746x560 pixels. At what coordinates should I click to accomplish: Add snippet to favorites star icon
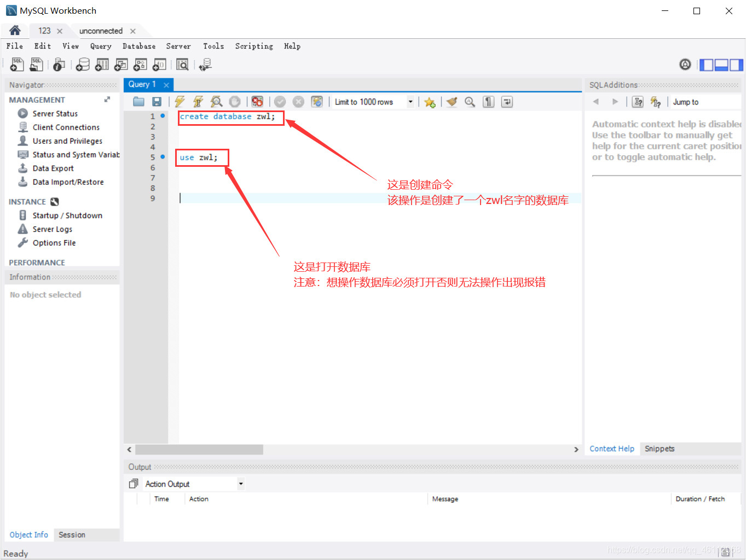(430, 102)
